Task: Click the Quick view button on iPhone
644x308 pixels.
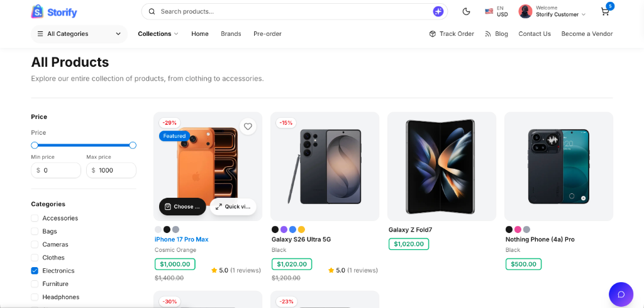Action: click(233, 207)
